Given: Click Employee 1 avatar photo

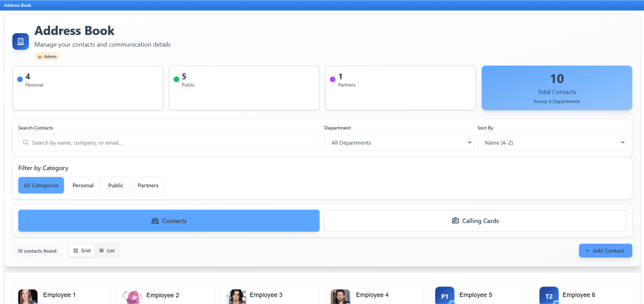Looking at the screenshot, I should [28, 296].
